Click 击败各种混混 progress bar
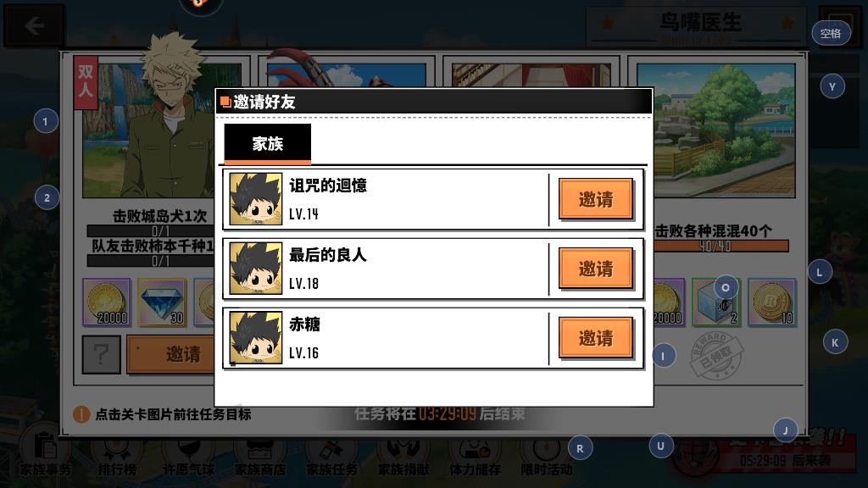The height and width of the screenshot is (488, 868). click(721, 247)
